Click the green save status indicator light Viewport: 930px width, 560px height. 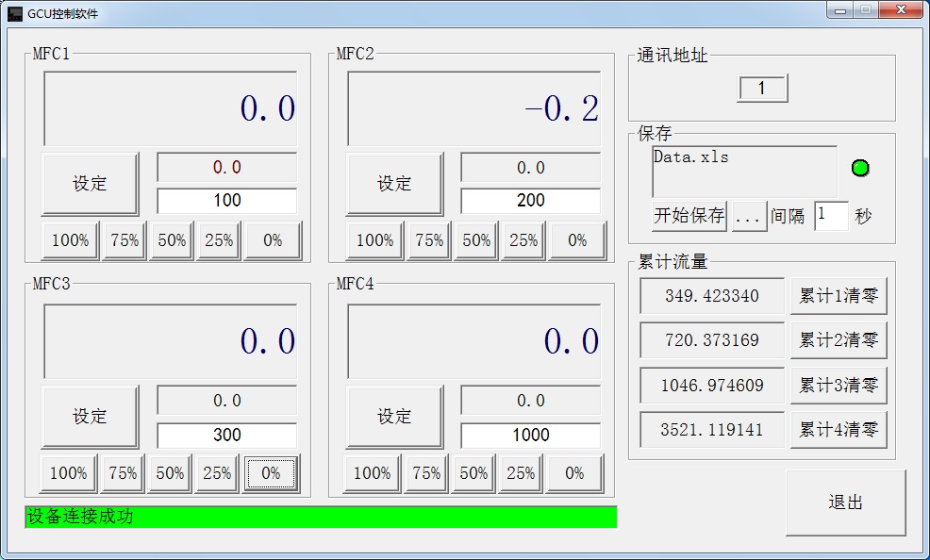(x=859, y=169)
